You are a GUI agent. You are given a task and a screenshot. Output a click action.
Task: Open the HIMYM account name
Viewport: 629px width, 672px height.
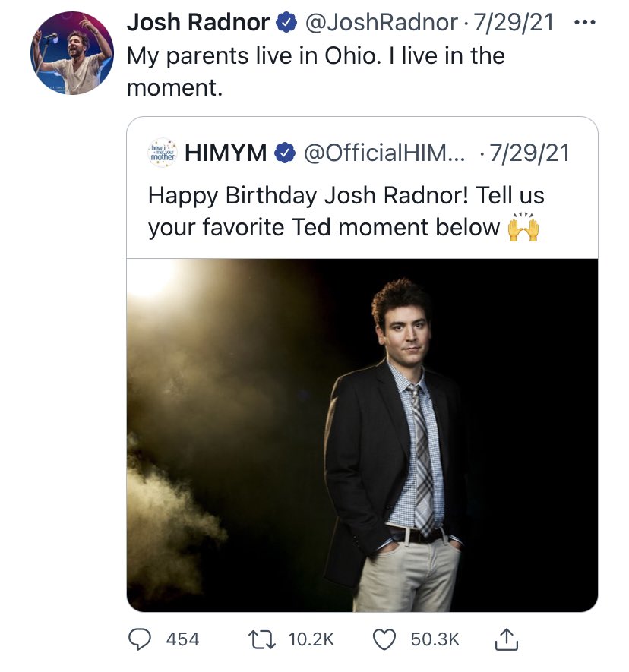coord(226,153)
